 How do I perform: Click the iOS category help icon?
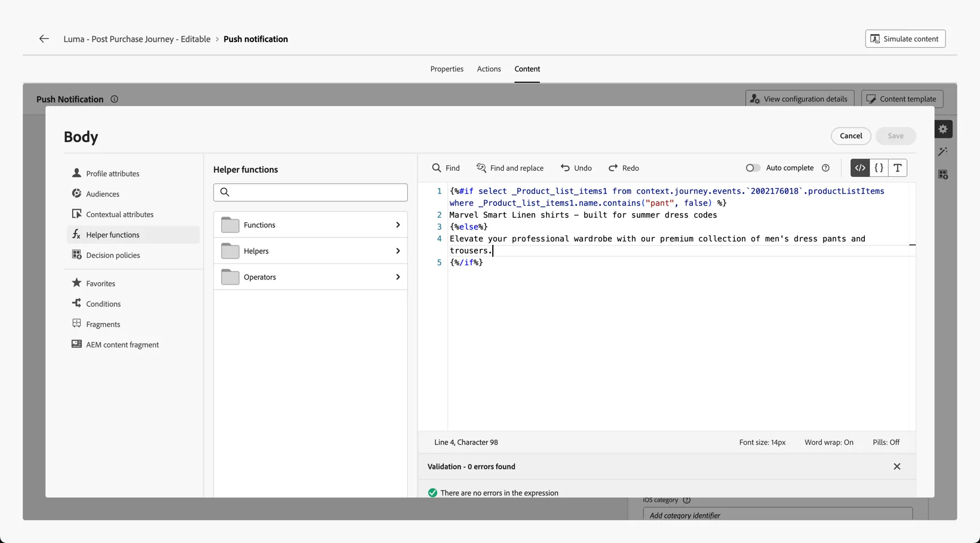(x=687, y=500)
